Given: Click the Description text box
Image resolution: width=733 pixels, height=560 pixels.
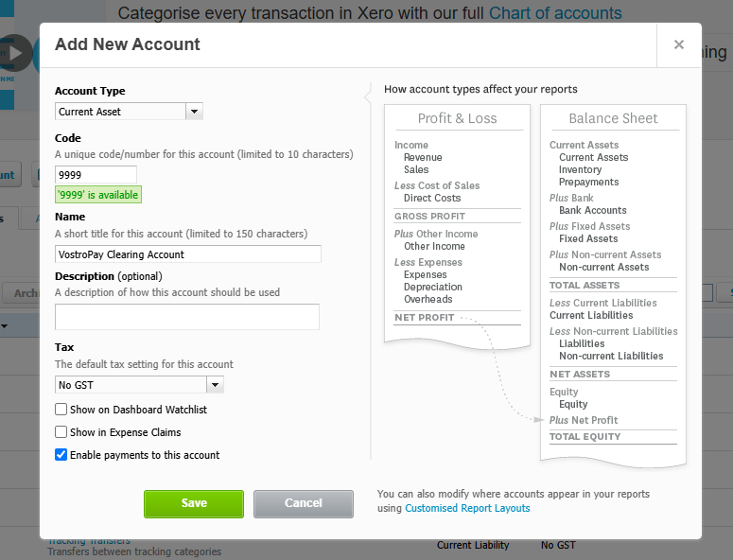Looking at the screenshot, I should coord(187,317).
